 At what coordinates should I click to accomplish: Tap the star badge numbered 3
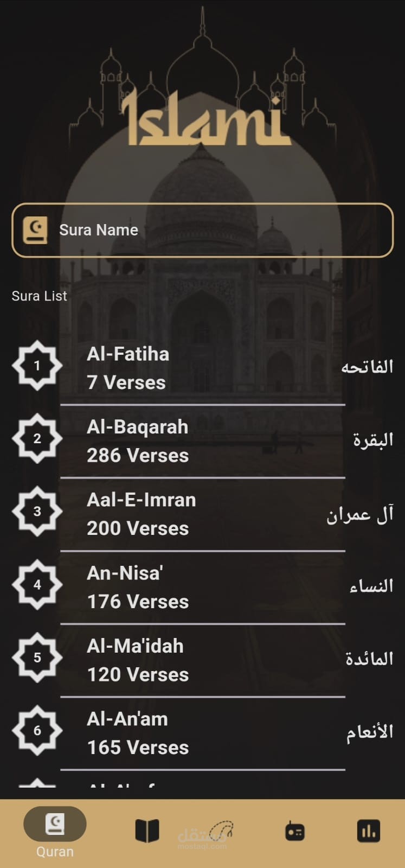37,511
